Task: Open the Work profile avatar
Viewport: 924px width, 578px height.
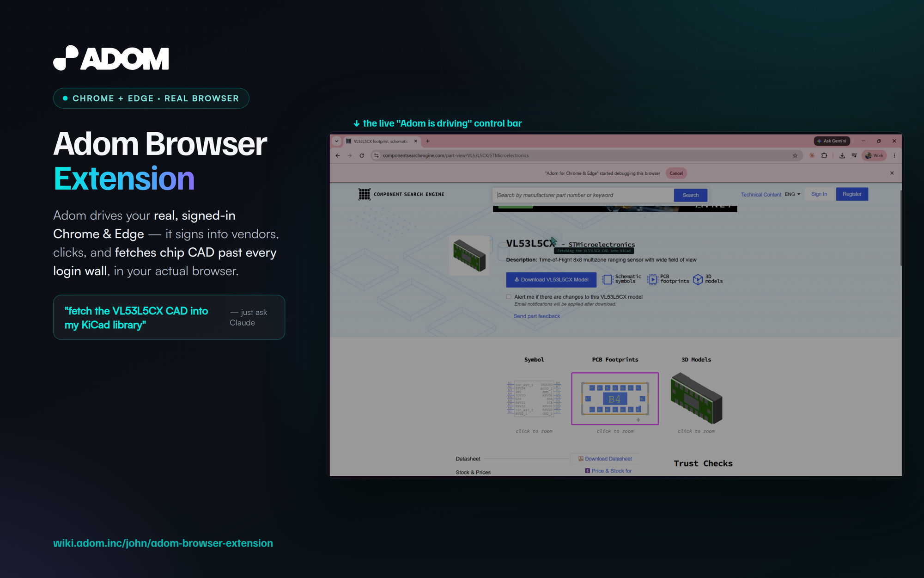Action: (874, 156)
